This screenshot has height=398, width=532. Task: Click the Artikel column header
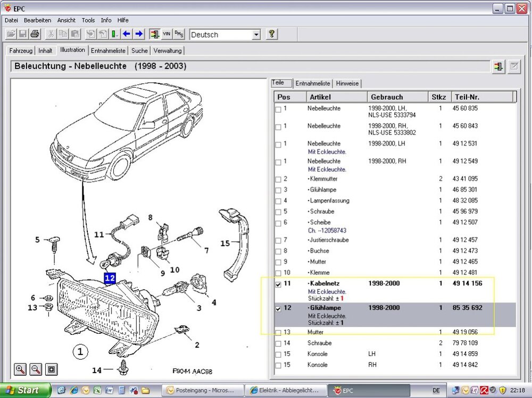(337, 97)
